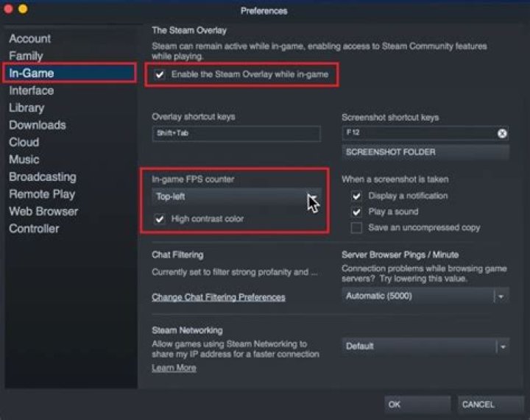
Task: Open the Account preferences section
Action: [29, 38]
